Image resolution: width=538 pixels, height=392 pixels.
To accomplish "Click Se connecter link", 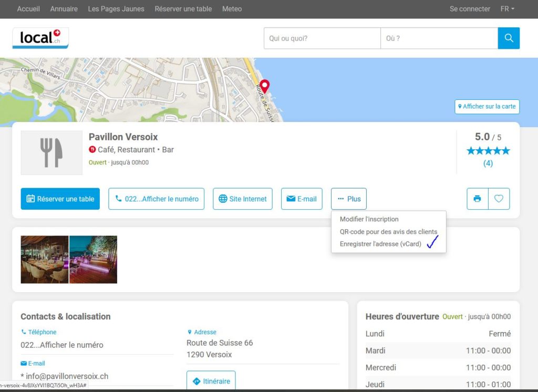I will click(470, 9).
